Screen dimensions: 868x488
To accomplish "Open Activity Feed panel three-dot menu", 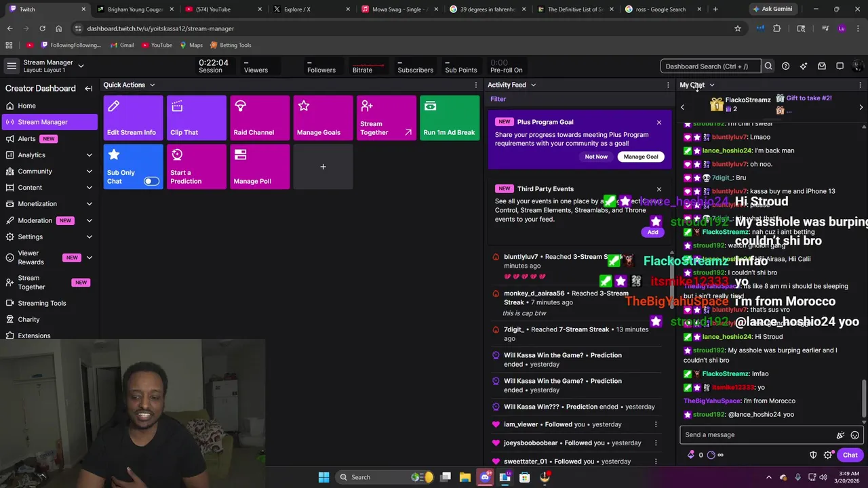I will (668, 85).
